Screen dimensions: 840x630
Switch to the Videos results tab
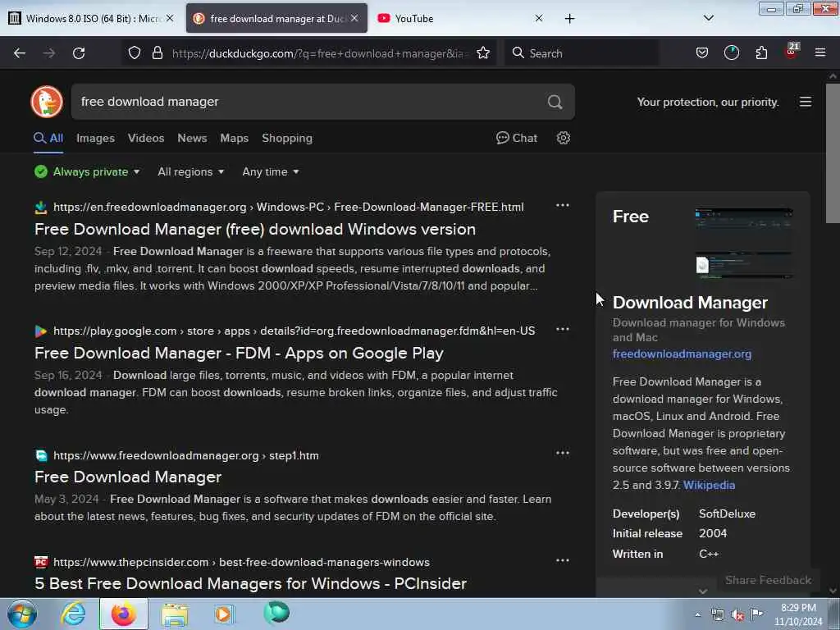[x=146, y=138]
